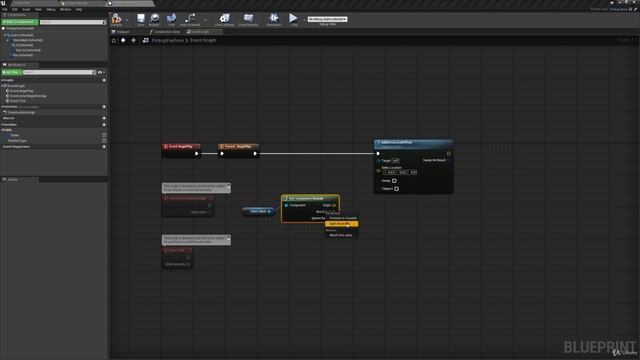Click exec output pin of Event BeginPlay node
Screen dimensions: 640x360
tap(197, 153)
